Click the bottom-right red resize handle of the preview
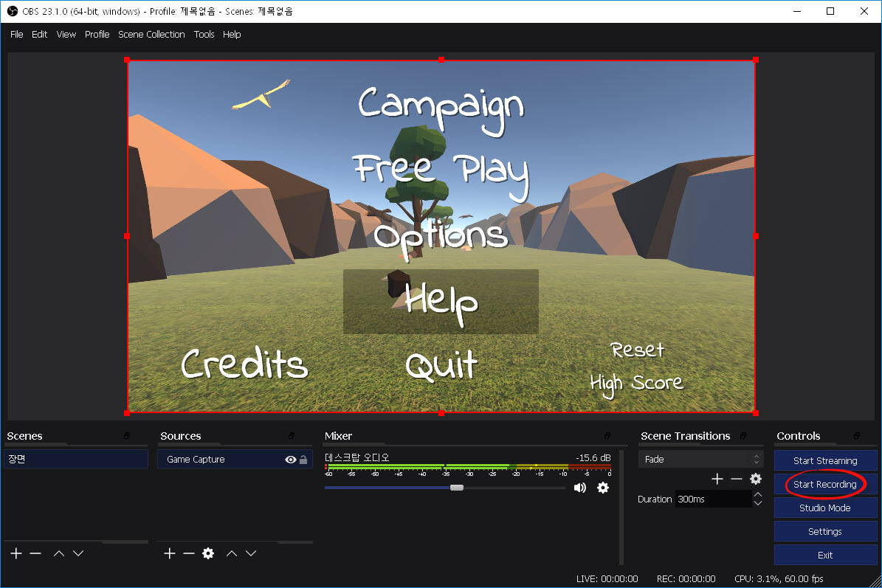Screen dimensions: 882x588 tap(756, 413)
